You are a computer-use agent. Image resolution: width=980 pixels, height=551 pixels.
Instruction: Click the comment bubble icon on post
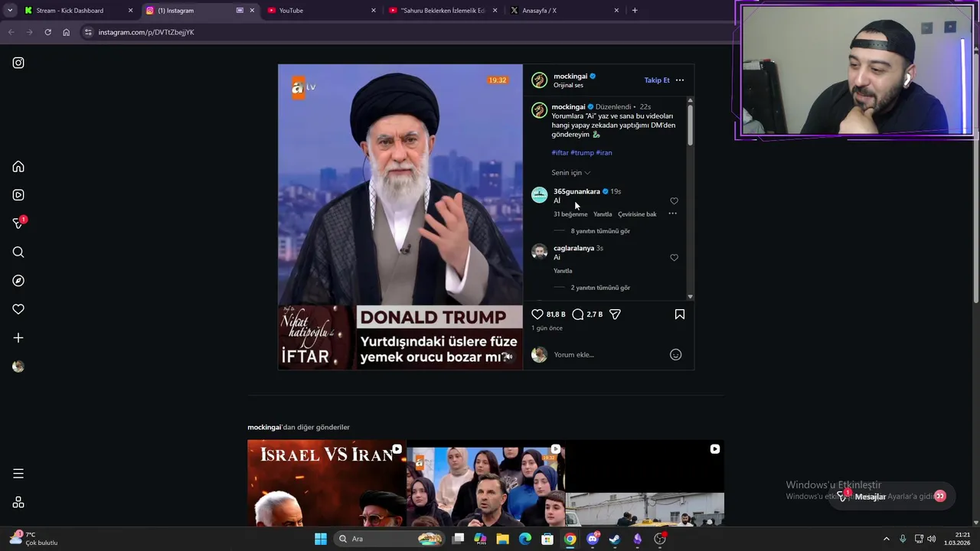point(578,314)
